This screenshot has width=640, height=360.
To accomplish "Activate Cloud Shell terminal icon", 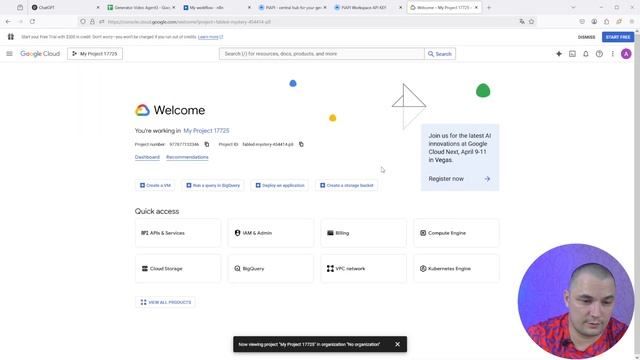I will [572, 53].
